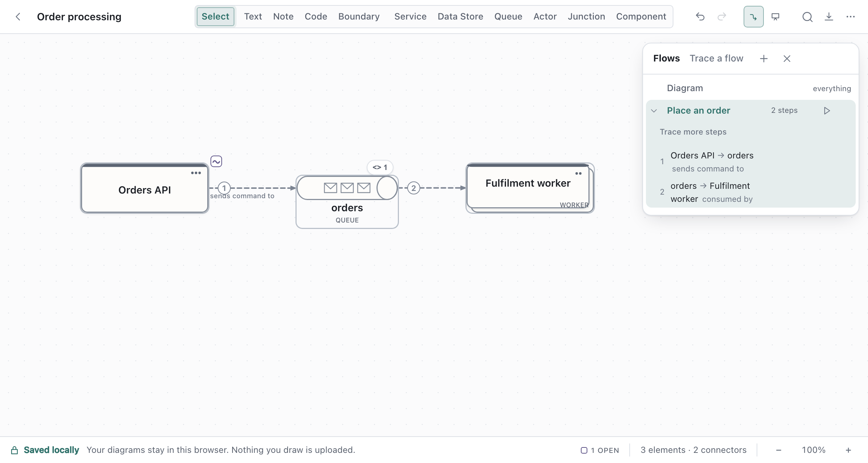This screenshot has height=463, width=868.
Task: Click Trace more steps
Action: pyautogui.click(x=693, y=132)
